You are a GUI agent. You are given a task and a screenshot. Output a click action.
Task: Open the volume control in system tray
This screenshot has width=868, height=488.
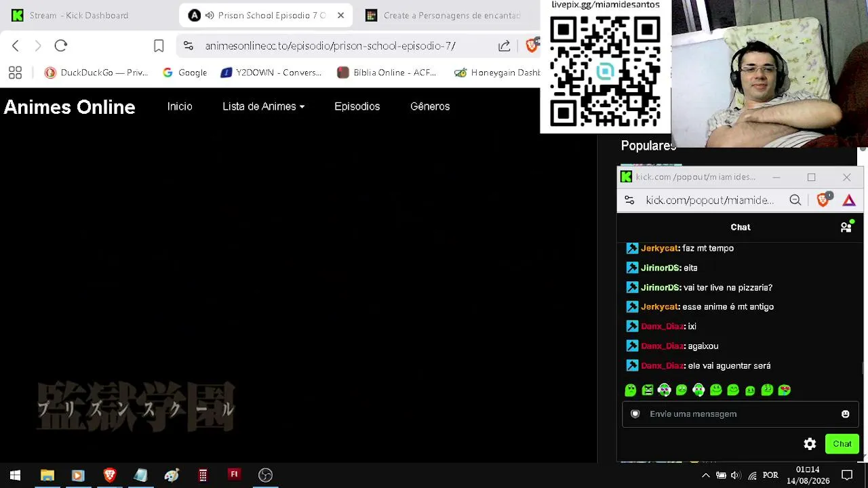(736, 475)
